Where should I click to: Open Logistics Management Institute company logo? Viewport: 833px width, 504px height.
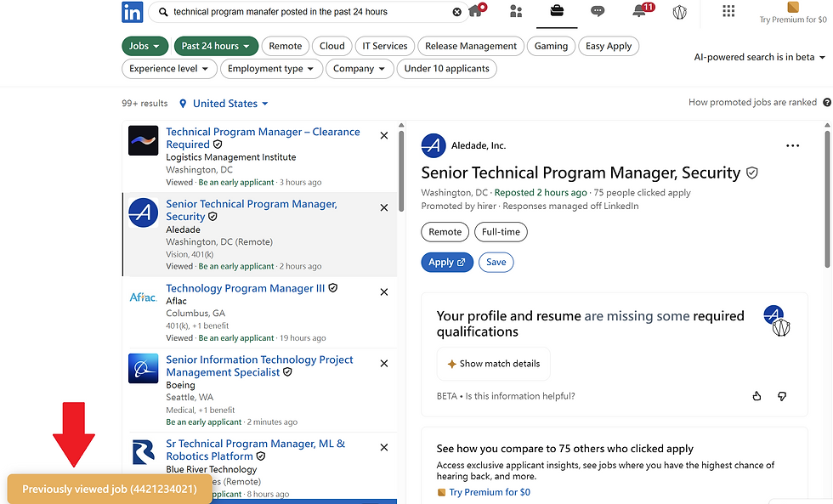pyautogui.click(x=144, y=141)
